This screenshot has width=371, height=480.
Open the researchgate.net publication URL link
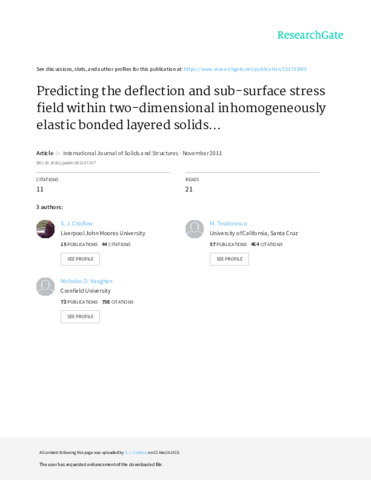coord(245,69)
